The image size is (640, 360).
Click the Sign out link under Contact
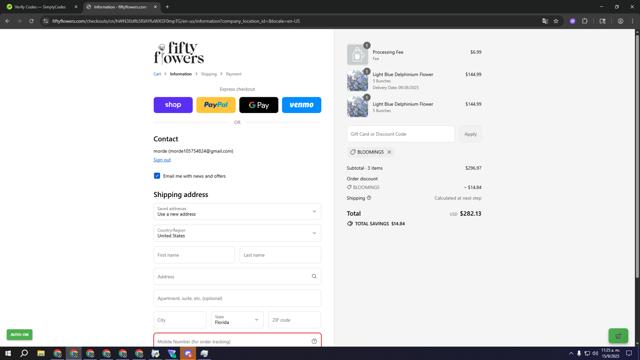click(x=162, y=160)
